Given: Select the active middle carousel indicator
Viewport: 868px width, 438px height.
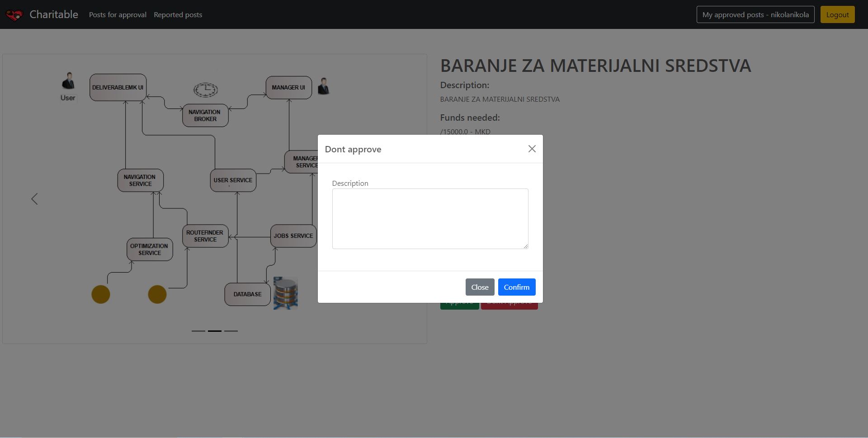Looking at the screenshot, I should pos(215,331).
